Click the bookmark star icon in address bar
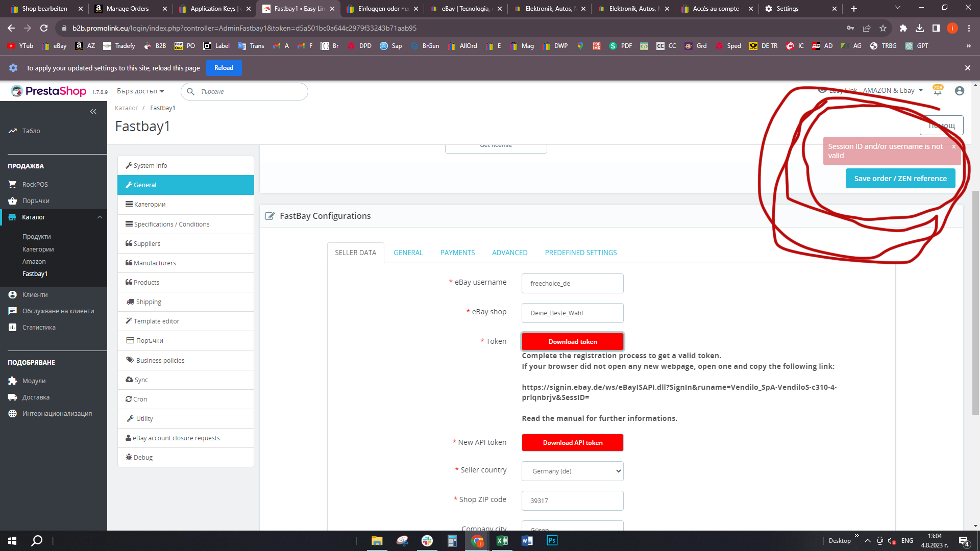The height and width of the screenshot is (551, 980). point(883,28)
